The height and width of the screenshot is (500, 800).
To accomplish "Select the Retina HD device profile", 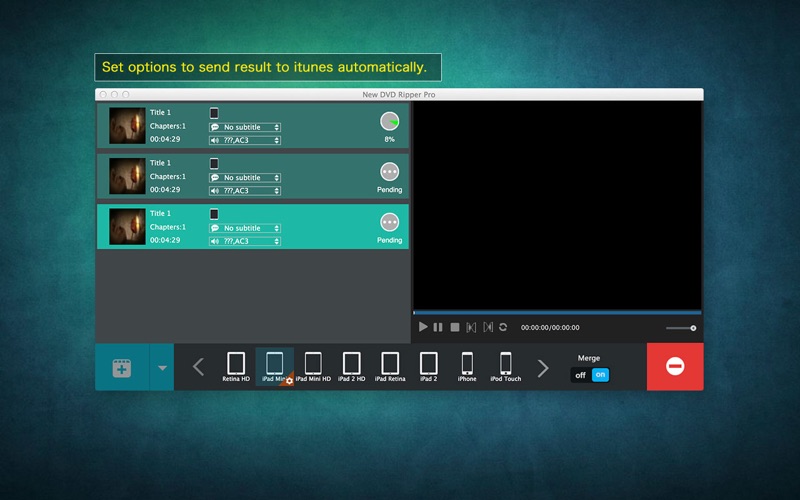I will pyautogui.click(x=236, y=367).
